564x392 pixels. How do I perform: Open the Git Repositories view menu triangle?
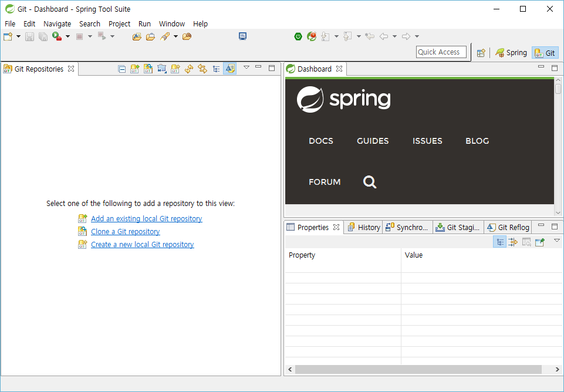point(246,67)
